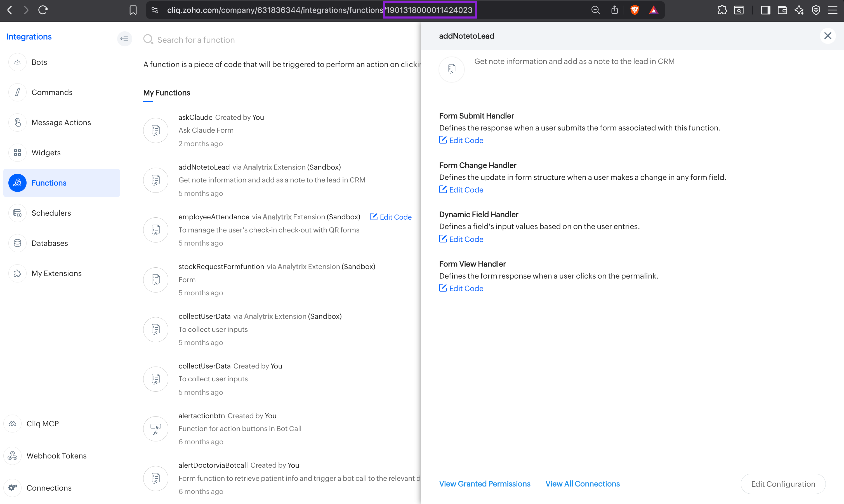The width and height of the screenshot is (844, 504).
Task: Click the My Extensions puzzle icon
Action: click(x=17, y=274)
